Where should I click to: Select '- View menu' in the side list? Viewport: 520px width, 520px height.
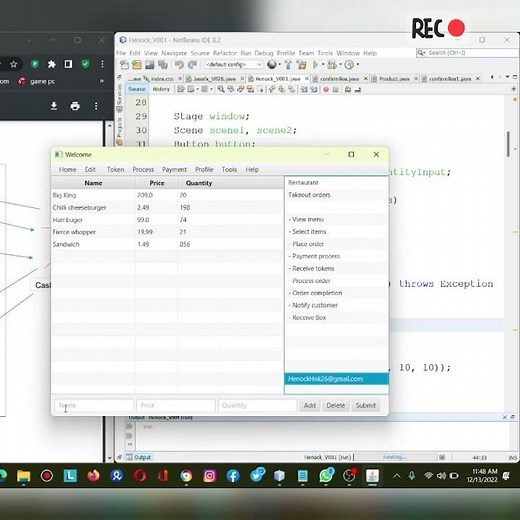336,219
